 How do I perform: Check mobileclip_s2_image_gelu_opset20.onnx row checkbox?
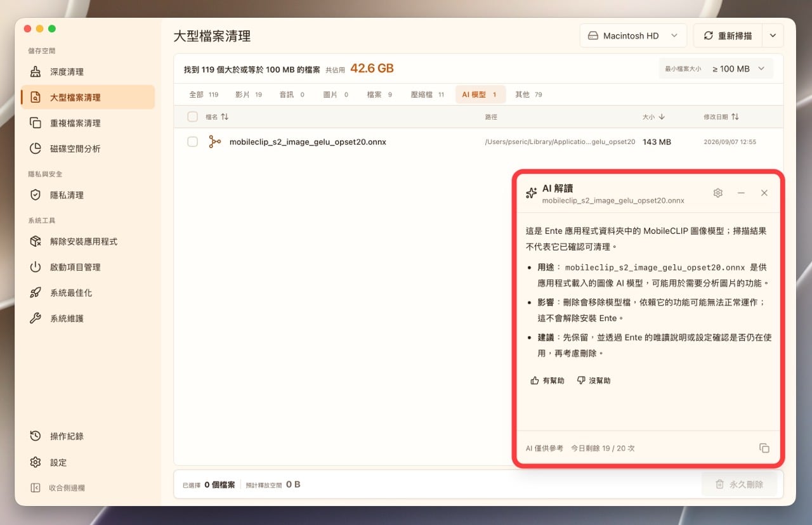[192, 142]
